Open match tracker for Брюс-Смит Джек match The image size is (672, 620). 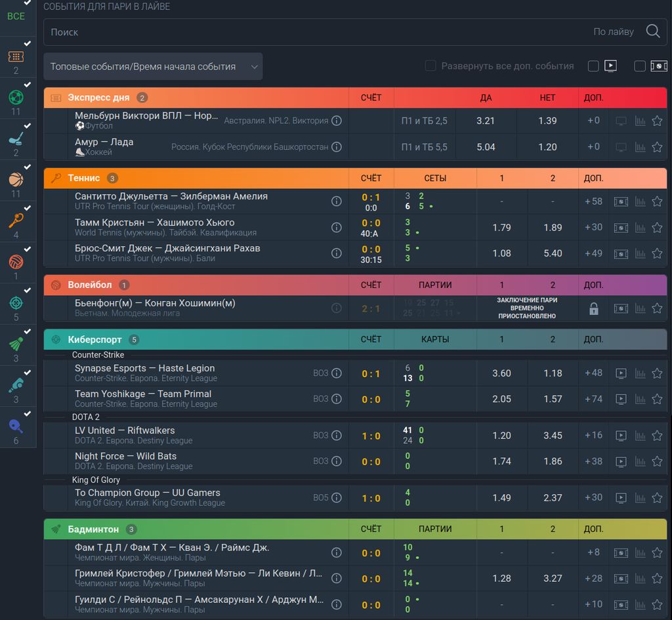(x=621, y=254)
